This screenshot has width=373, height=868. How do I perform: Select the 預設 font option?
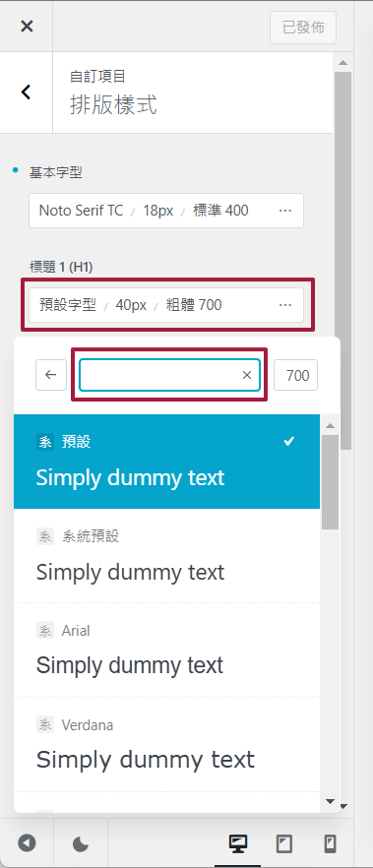pyautogui.click(x=166, y=462)
